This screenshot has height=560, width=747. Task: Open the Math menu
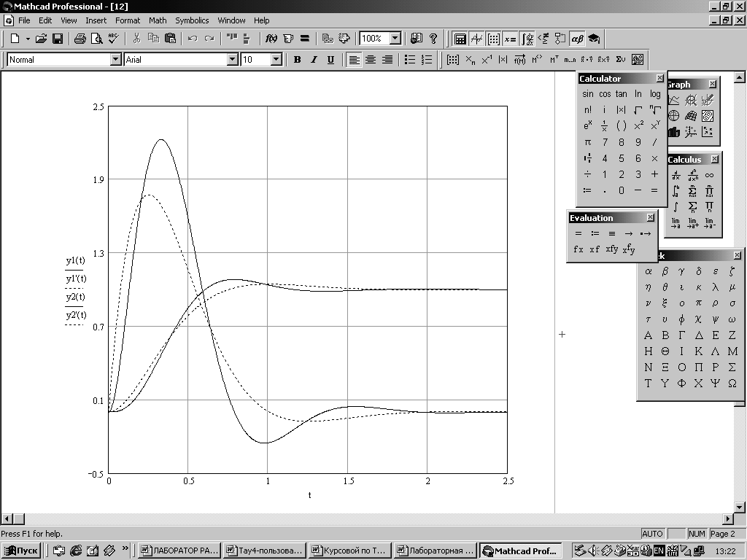[x=158, y=20]
